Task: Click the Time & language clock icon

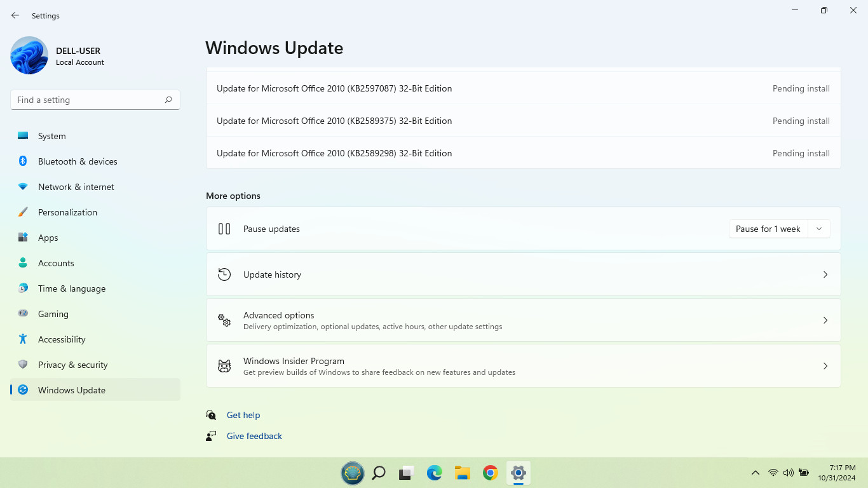Action: pyautogui.click(x=23, y=288)
